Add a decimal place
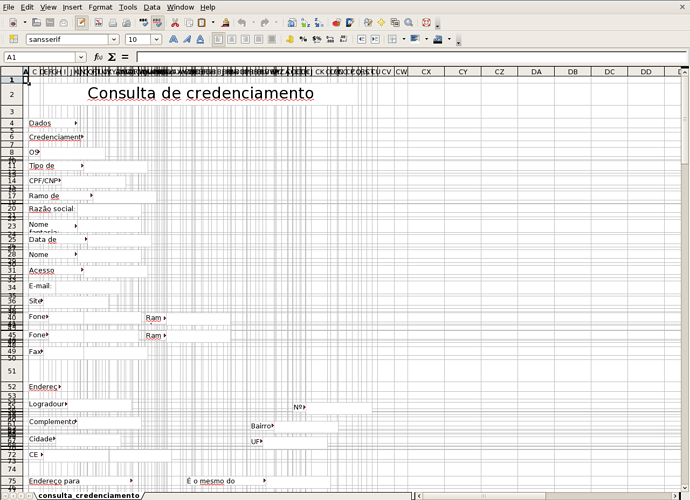The height and width of the screenshot is (500, 690). pos(330,39)
